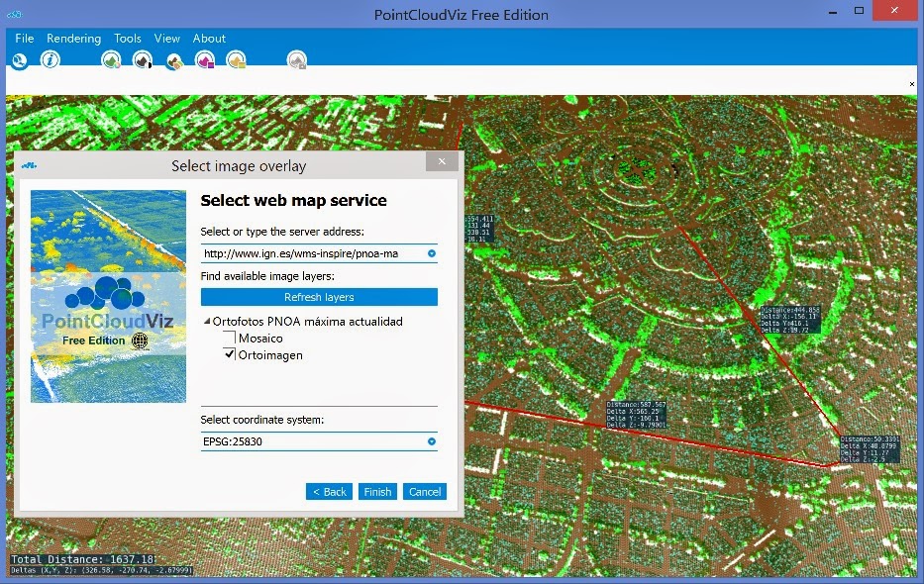The image size is (924, 584).
Task: Minimize the PointCloudViz window
Action: pos(833,12)
